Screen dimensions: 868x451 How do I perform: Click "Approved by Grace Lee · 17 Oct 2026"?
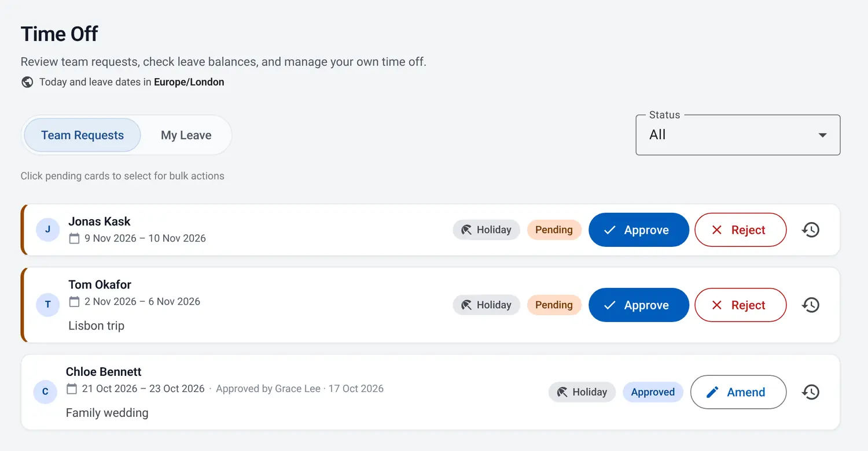point(300,389)
